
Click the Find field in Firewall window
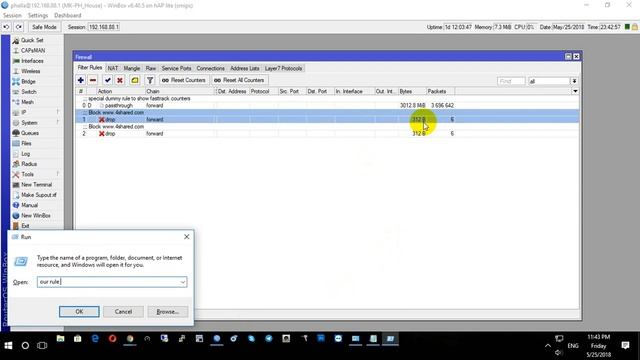(511, 81)
